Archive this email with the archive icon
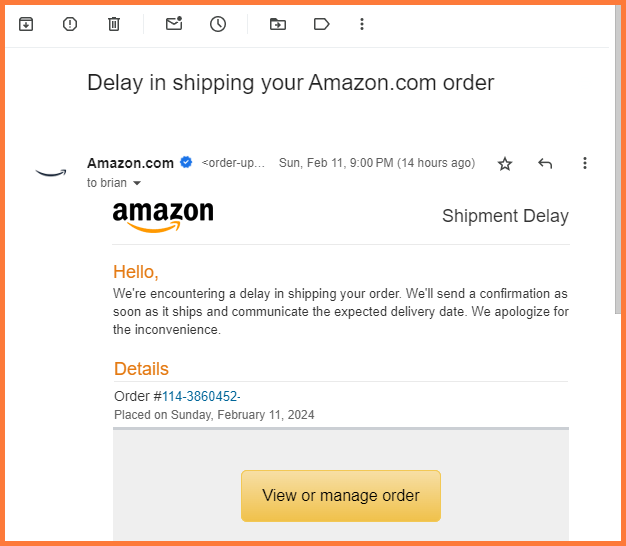626x546 pixels. tap(26, 24)
